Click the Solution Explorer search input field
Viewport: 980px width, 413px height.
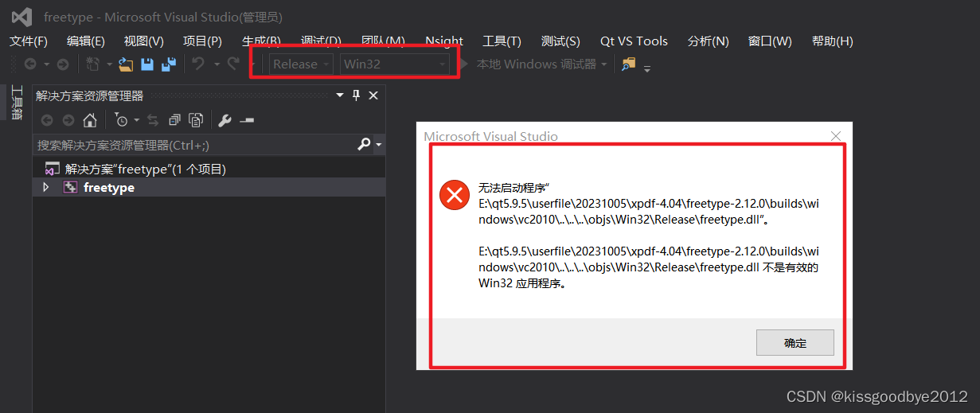coord(195,145)
